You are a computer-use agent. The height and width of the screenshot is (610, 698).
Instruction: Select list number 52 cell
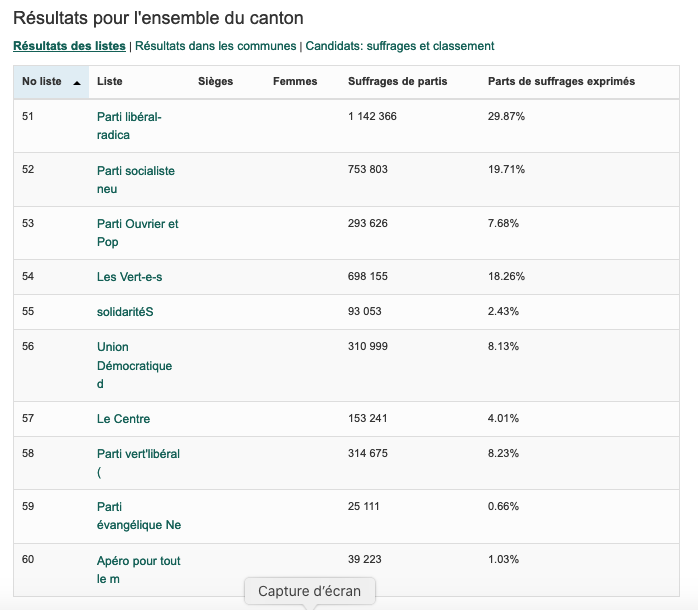click(28, 169)
